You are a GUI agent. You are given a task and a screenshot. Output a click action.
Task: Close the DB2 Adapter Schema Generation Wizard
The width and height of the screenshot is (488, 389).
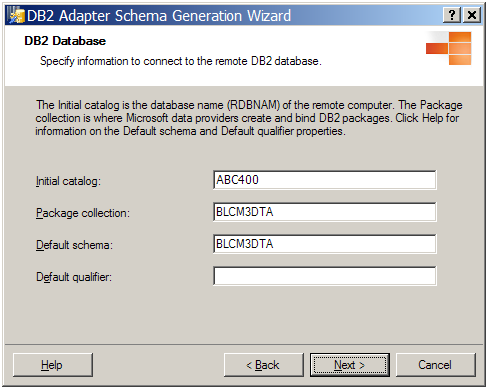pos(472,15)
